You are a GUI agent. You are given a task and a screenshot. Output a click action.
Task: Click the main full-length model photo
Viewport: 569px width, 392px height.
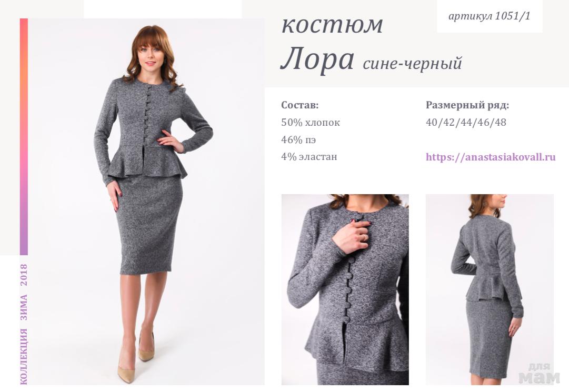[x=146, y=202]
